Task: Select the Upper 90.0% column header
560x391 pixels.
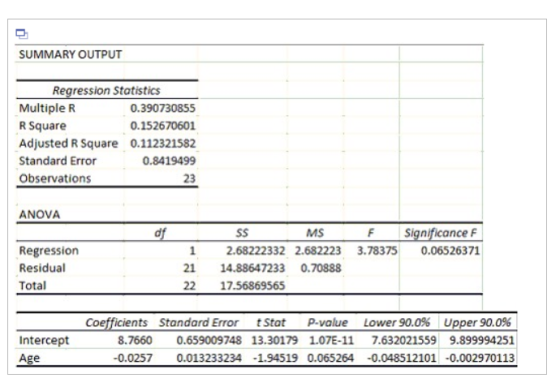Action: [x=478, y=322]
